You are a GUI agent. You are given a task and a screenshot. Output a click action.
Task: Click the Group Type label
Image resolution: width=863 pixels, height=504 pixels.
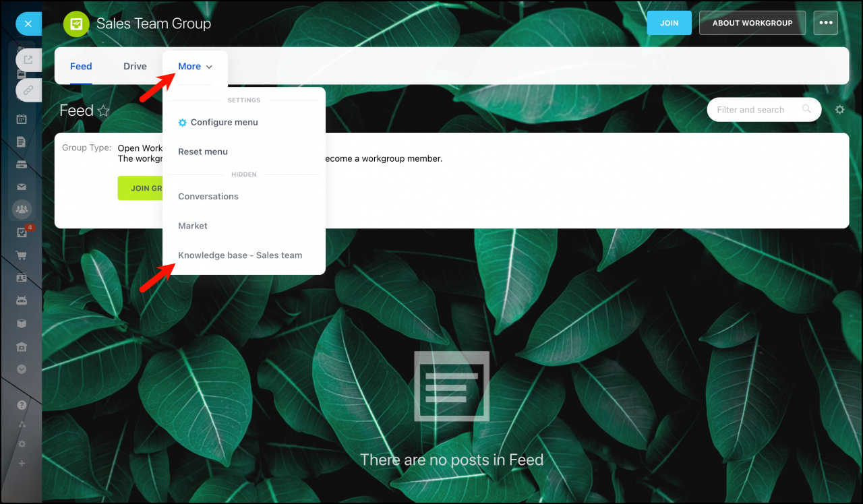coord(86,148)
